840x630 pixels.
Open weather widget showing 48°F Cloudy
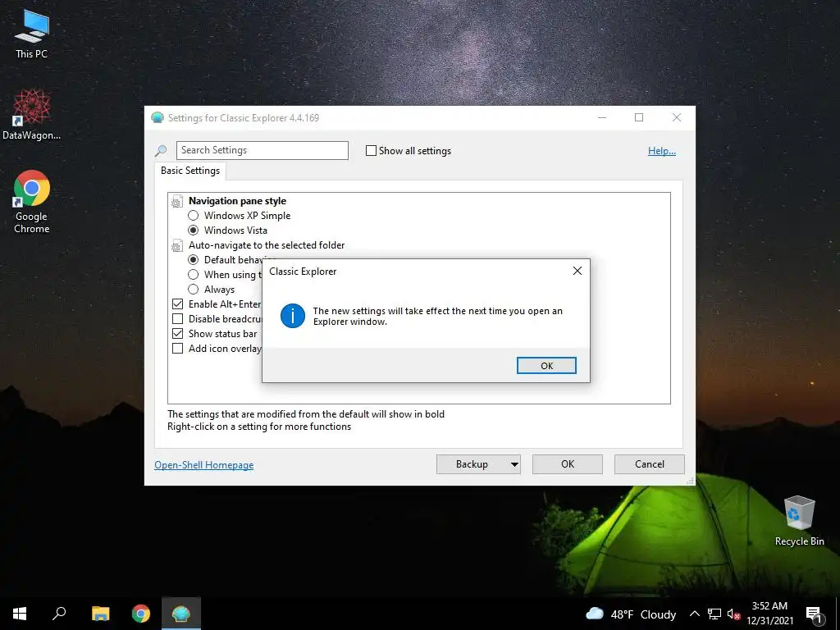point(631,614)
